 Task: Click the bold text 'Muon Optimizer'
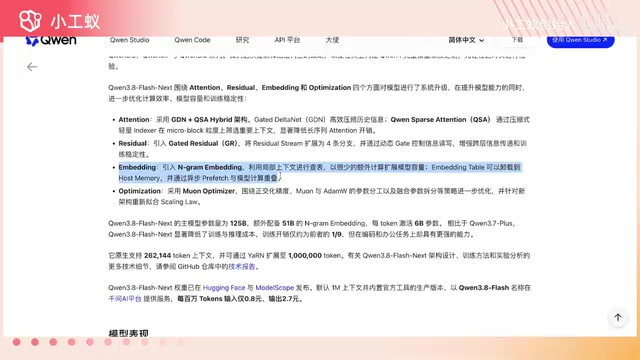[209, 191]
